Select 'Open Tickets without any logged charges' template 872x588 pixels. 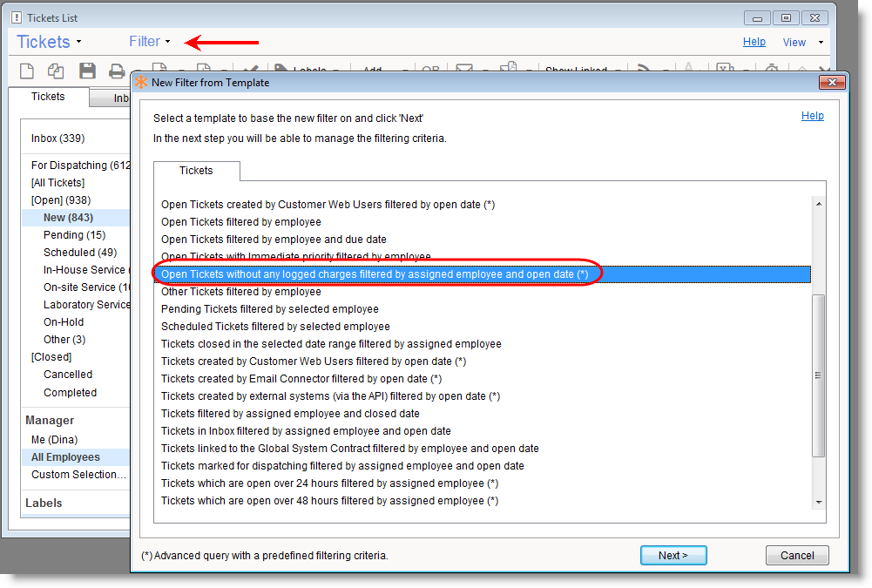(375, 274)
